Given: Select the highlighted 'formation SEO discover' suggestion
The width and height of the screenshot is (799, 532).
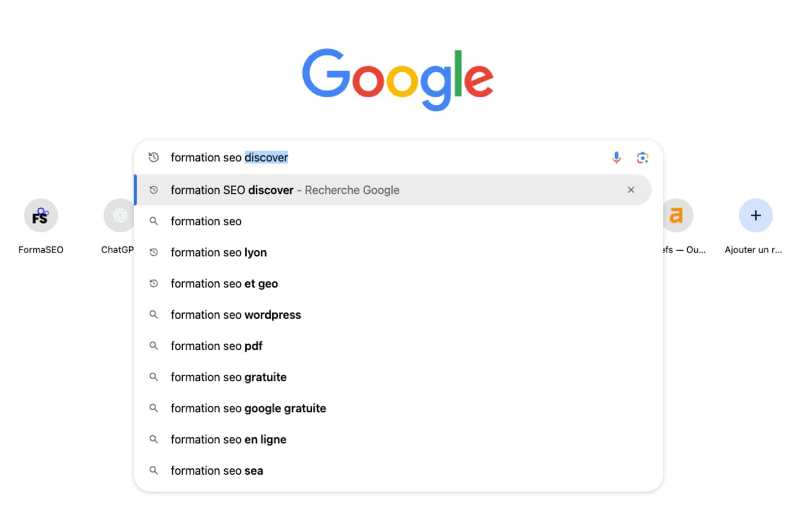Looking at the screenshot, I should (x=285, y=190).
